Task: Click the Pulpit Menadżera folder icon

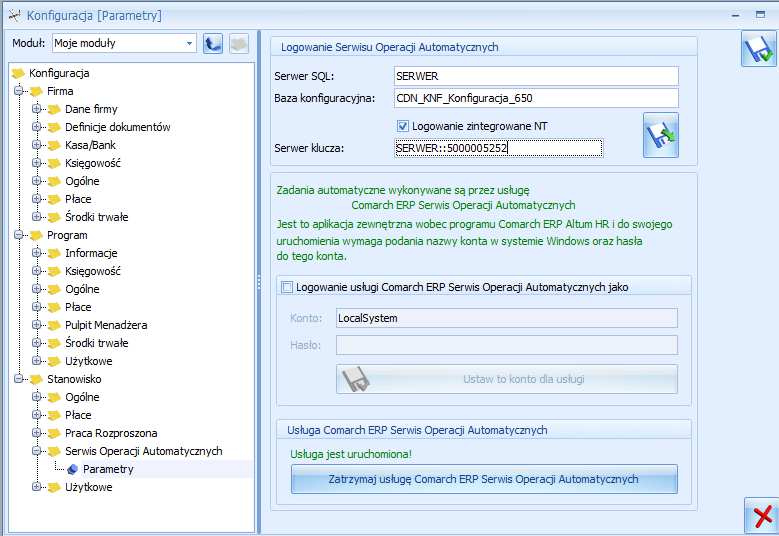Action: pos(54,325)
